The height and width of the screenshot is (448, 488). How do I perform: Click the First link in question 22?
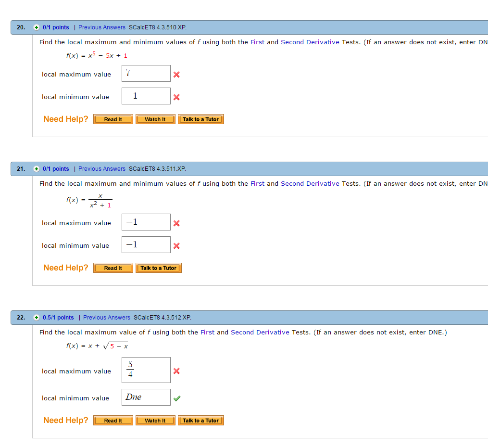207,332
